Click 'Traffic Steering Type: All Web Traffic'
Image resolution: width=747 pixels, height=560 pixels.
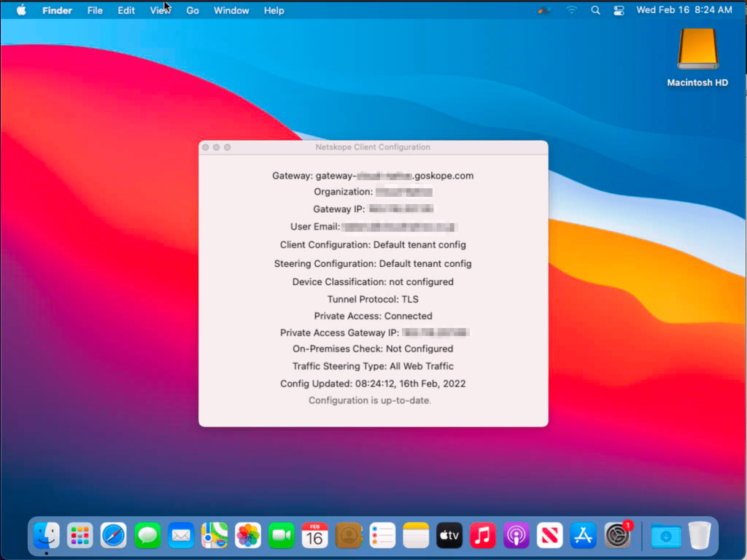[x=373, y=366]
